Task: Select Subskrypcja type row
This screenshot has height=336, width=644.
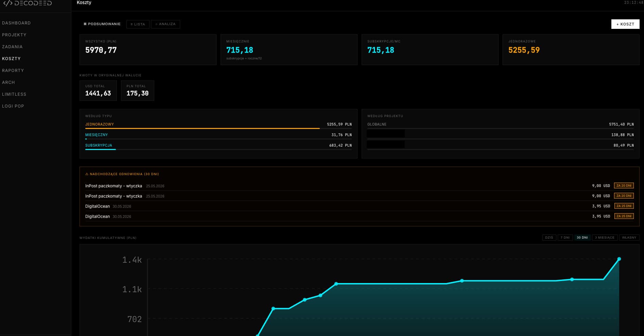Action: (219, 146)
